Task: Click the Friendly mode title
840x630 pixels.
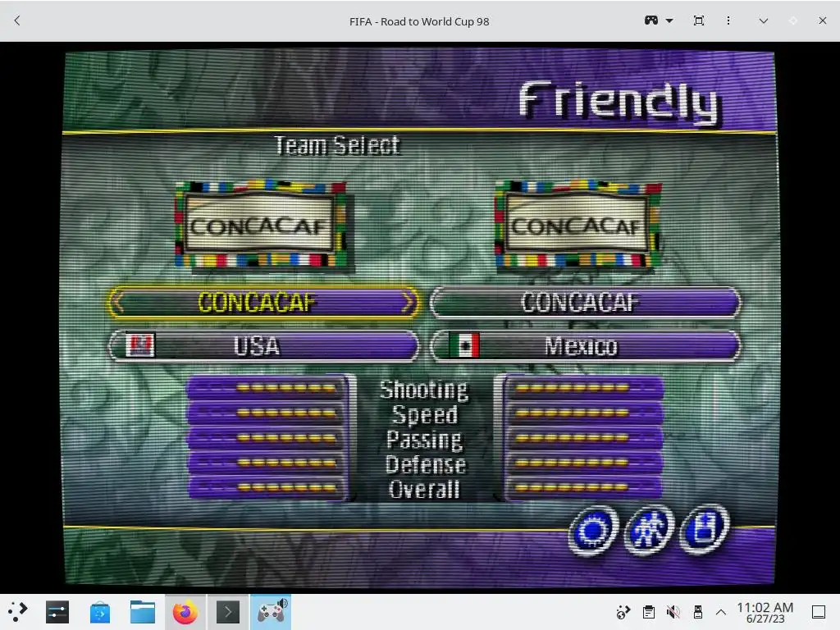Action: [x=619, y=101]
